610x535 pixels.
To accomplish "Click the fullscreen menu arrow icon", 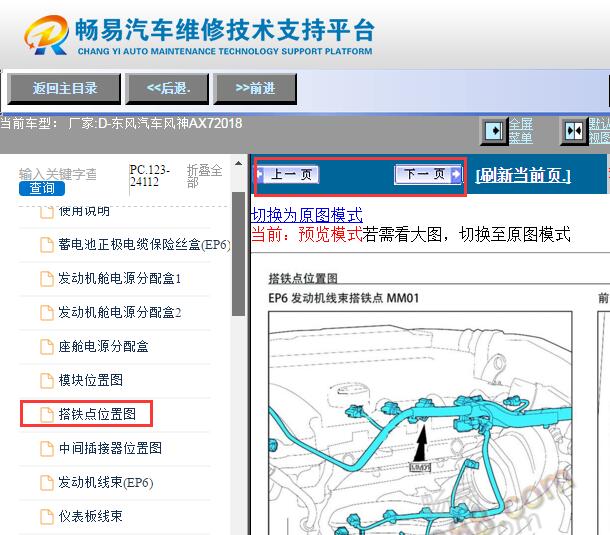I will pos(494,131).
